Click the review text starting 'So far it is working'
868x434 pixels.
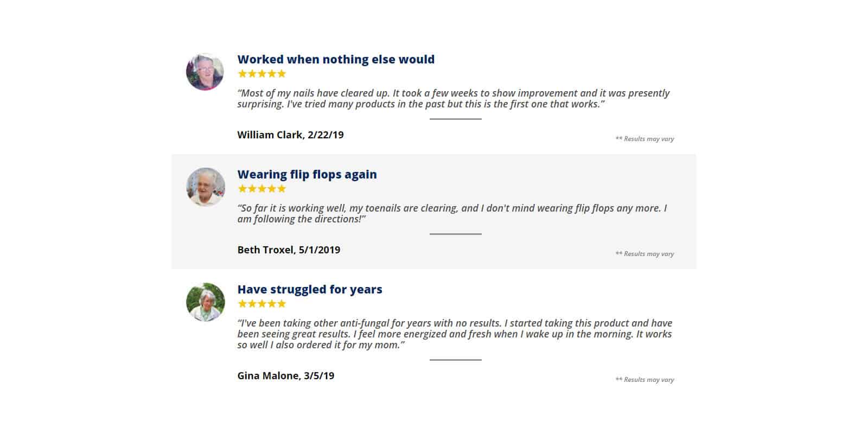tap(452, 214)
